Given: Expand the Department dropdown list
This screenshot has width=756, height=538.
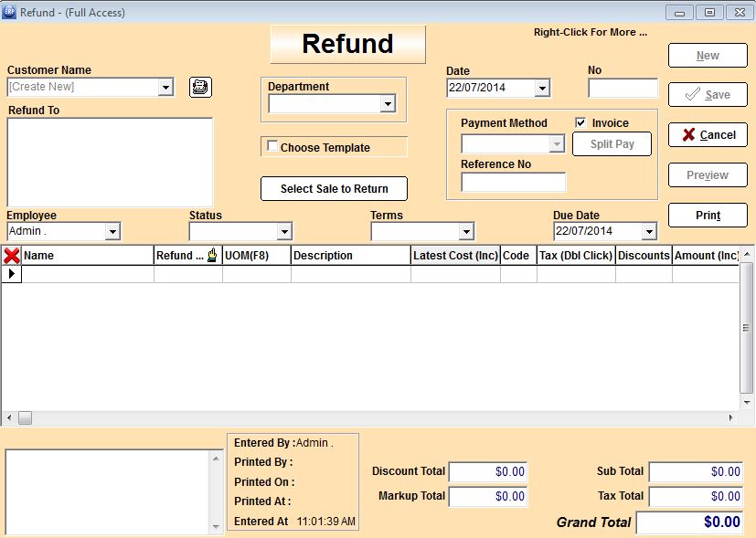Looking at the screenshot, I should (x=388, y=104).
